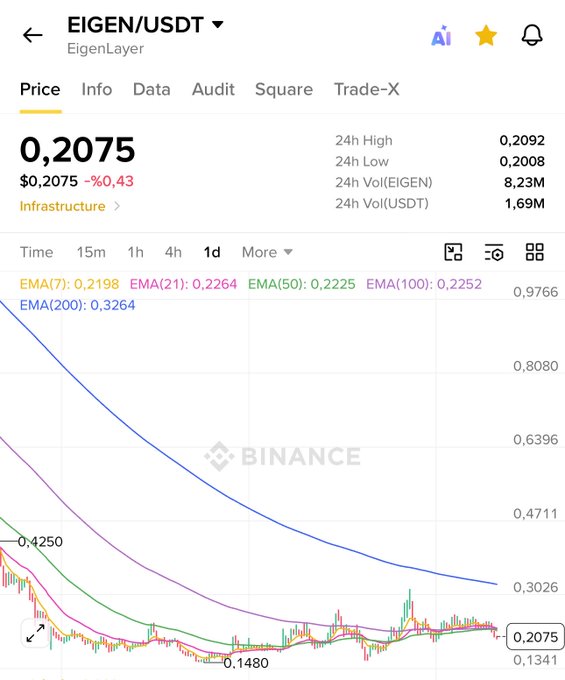The height and width of the screenshot is (680, 565).
Task: Toggle the favorite star for EIGEN/USDT
Action: (x=486, y=36)
